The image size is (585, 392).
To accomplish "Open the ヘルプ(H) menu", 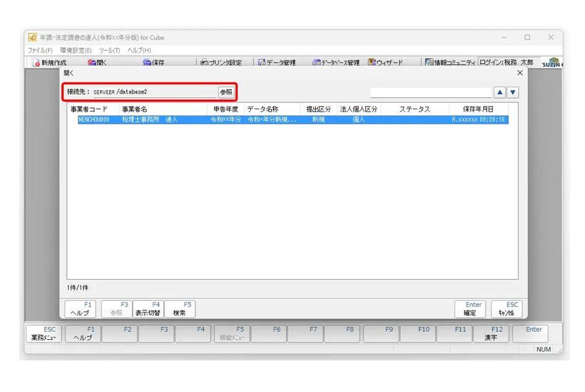I will pyautogui.click(x=139, y=50).
